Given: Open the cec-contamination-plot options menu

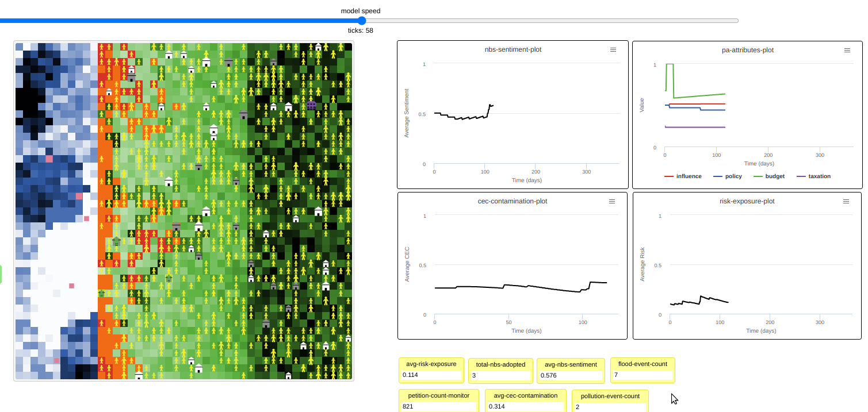Looking at the screenshot, I should (x=611, y=201).
